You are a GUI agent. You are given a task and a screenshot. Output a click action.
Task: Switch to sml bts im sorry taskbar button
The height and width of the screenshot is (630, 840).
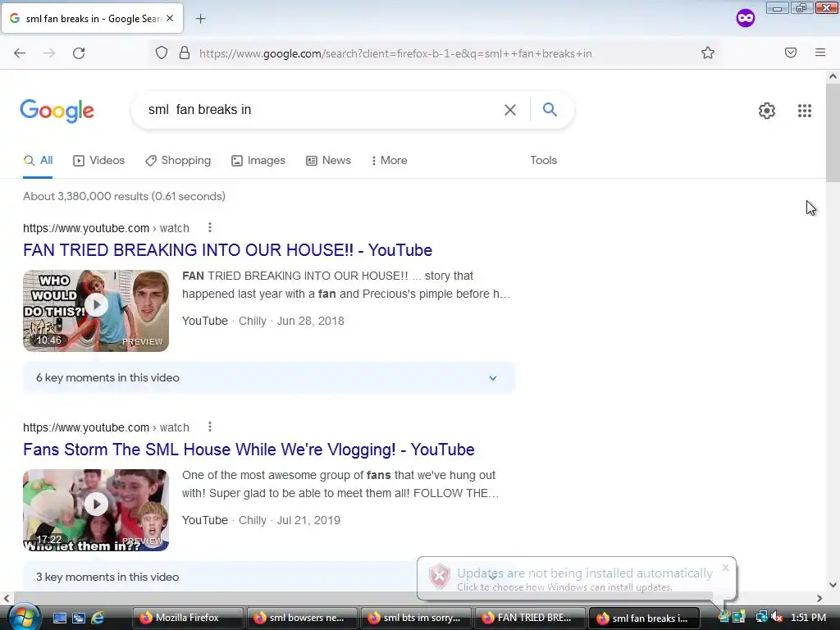[x=416, y=618]
